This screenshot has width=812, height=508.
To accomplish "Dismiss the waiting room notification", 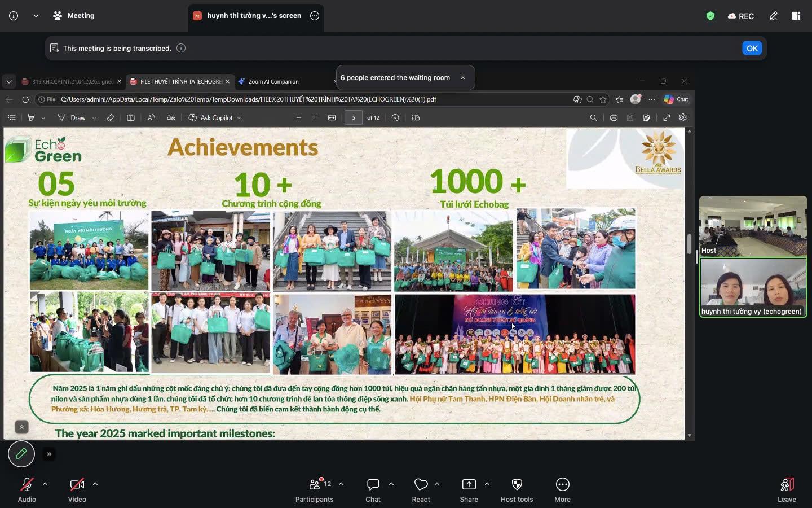I will 463,78.
